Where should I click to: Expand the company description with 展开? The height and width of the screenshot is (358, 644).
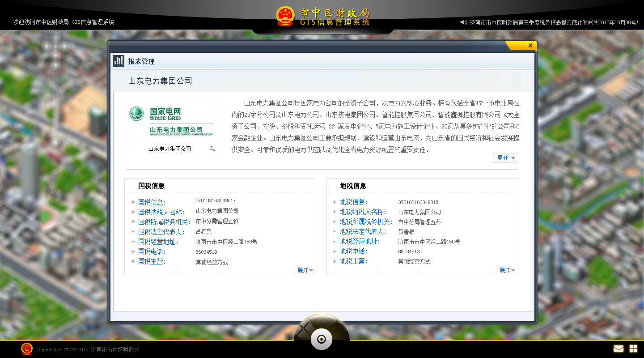click(x=506, y=158)
